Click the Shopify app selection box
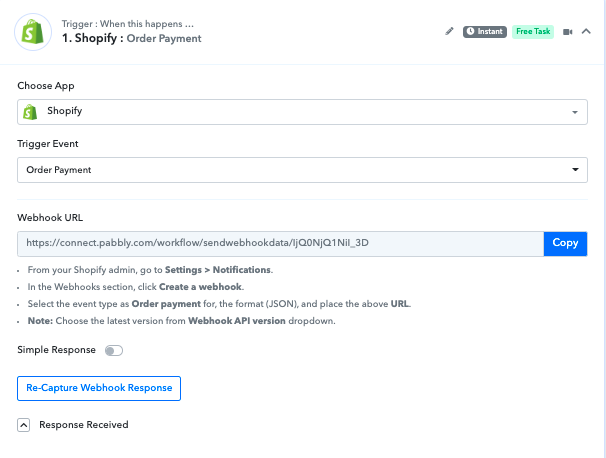This screenshot has height=458, width=606. point(302,112)
